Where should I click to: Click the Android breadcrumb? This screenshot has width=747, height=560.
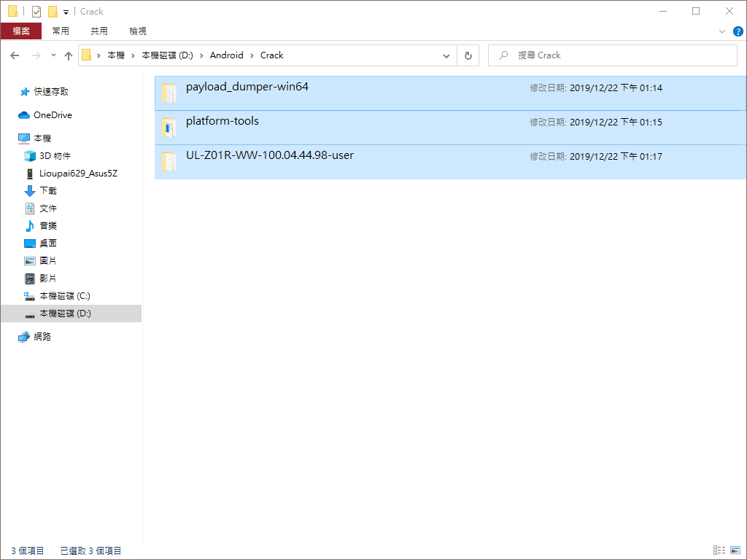click(227, 55)
